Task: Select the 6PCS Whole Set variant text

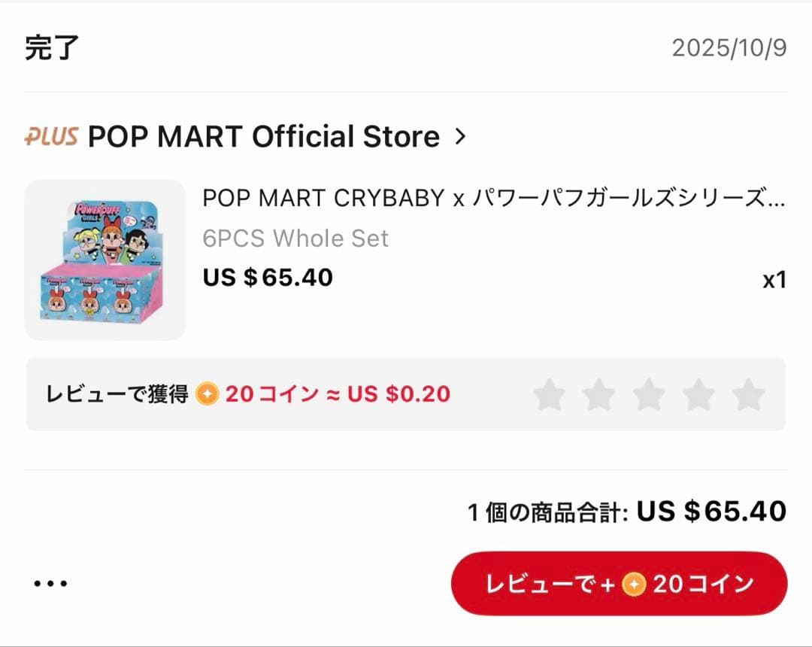Action: [x=295, y=238]
